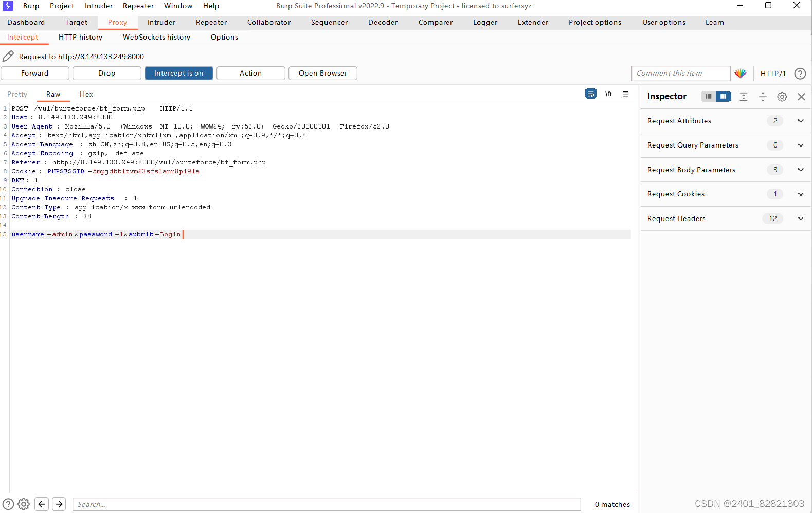The width and height of the screenshot is (812, 513).
Task: Open the Learn tab
Action: 715,22
